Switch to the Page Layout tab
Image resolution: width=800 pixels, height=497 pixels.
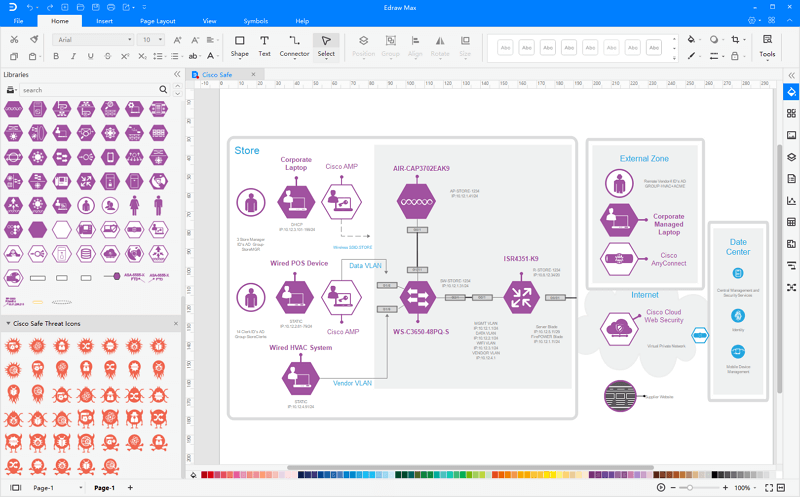tap(158, 21)
